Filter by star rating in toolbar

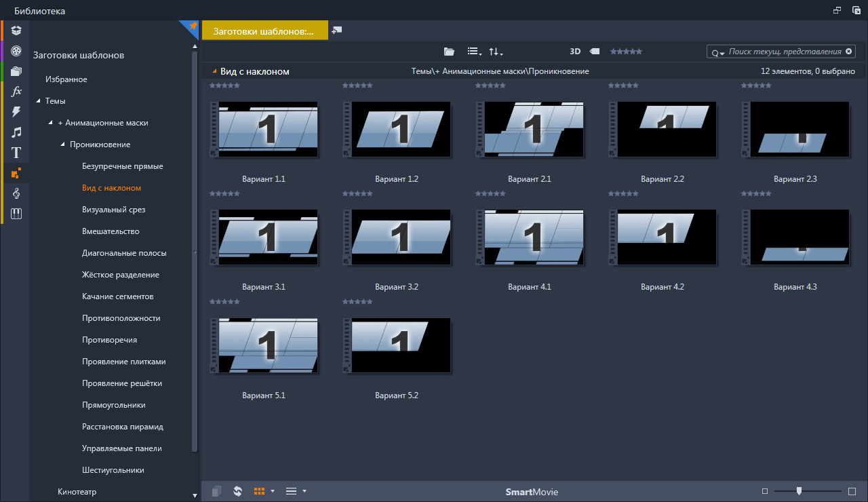point(626,52)
